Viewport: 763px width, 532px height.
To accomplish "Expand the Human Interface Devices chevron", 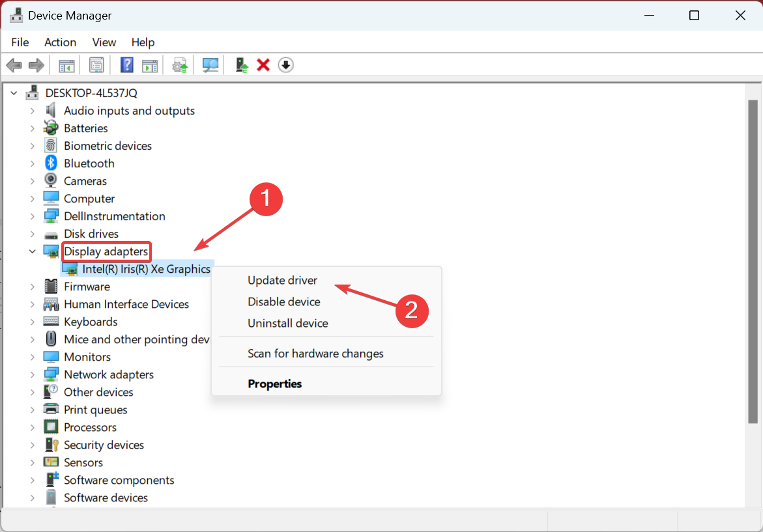I will pos(32,304).
